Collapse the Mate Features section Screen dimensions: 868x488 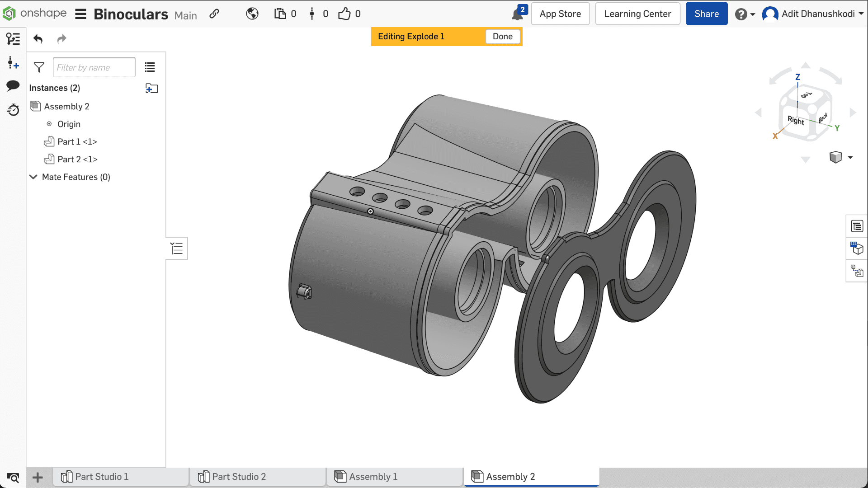point(33,177)
